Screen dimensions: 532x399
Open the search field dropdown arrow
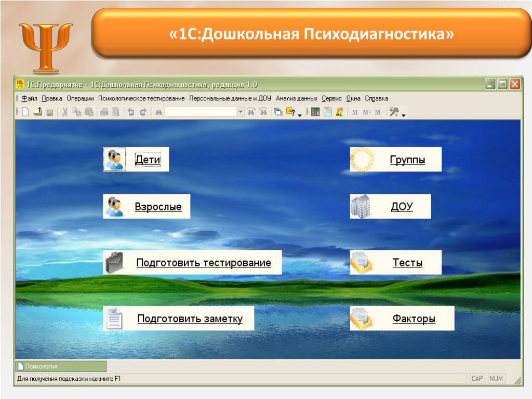241,112
